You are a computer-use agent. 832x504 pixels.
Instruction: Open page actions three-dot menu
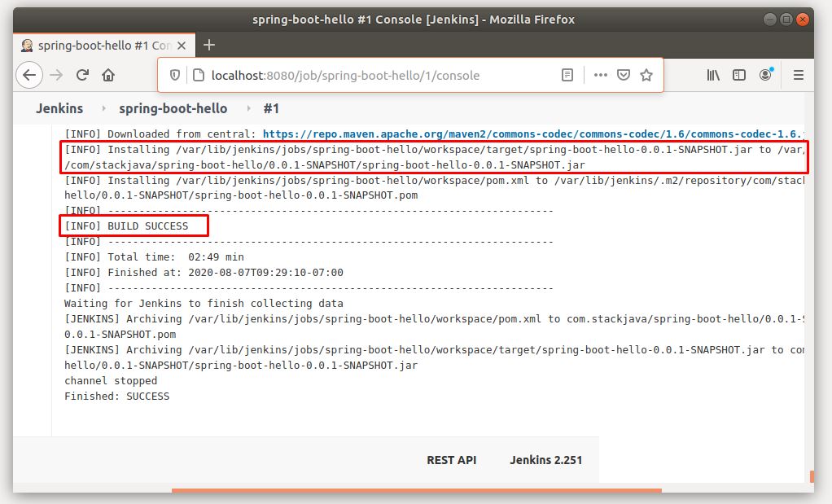tap(601, 76)
